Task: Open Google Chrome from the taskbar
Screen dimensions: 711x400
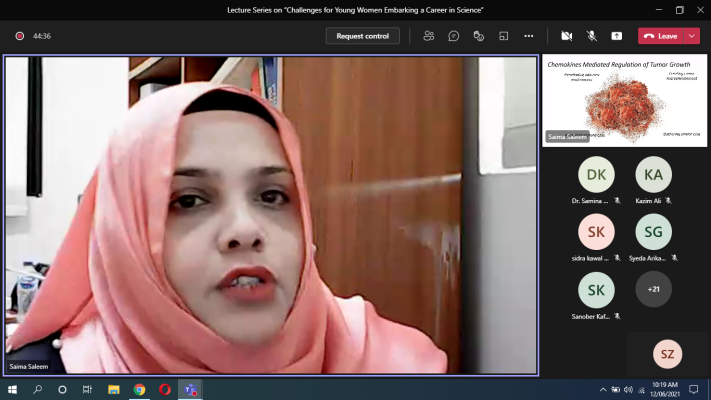Action: coord(139,390)
